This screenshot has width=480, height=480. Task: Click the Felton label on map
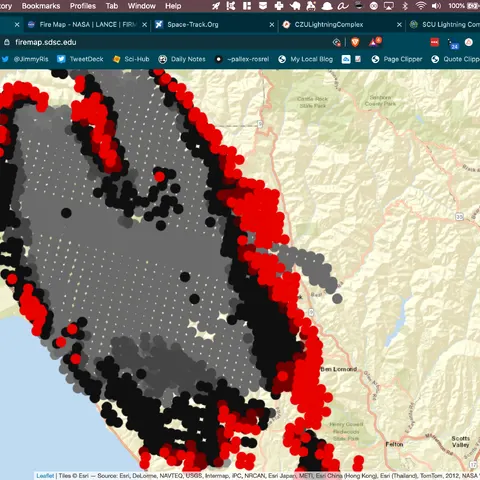pos(394,444)
